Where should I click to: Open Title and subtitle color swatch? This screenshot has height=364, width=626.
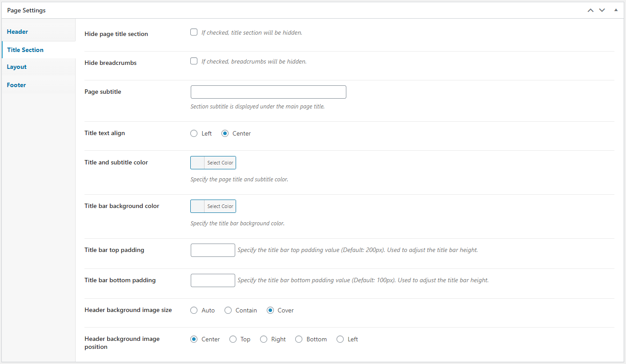coord(197,163)
